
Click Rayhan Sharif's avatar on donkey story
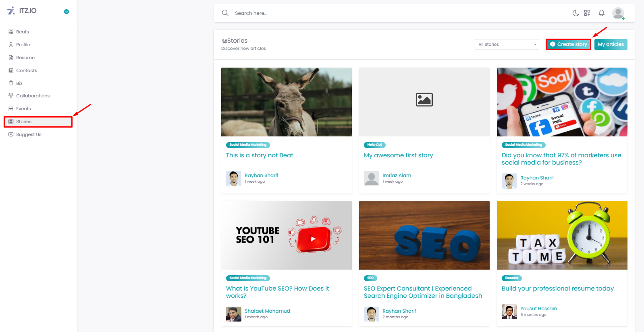(234, 178)
